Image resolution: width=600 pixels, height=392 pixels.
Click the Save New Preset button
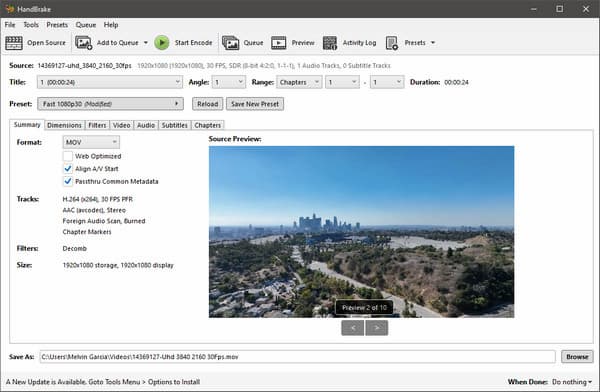click(255, 104)
